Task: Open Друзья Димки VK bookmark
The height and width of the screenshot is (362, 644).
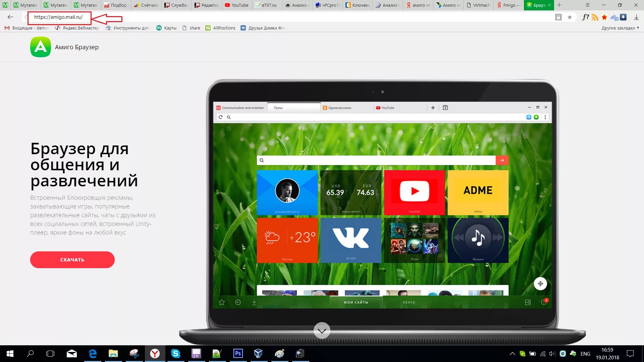Action: coord(263,28)
